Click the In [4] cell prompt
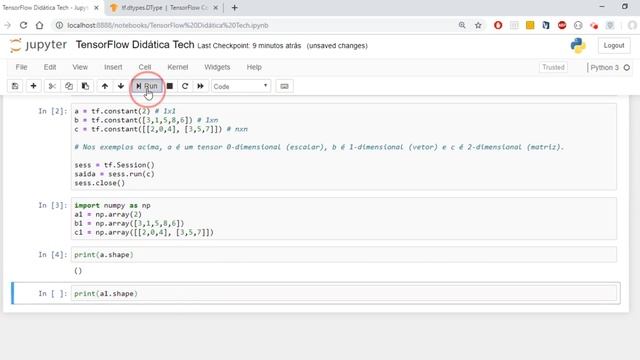 (x=53, y=255)
